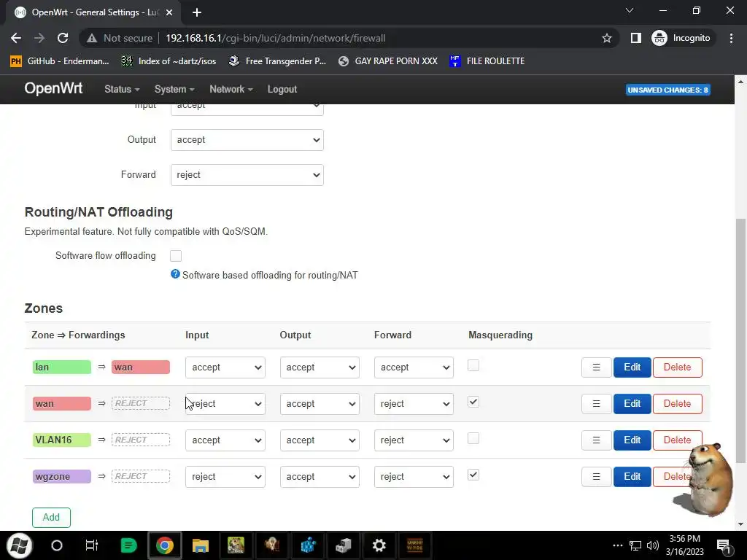Open File Explorer from the taskbar
Viewport: 747px width, 560px height.
(200, 545)
